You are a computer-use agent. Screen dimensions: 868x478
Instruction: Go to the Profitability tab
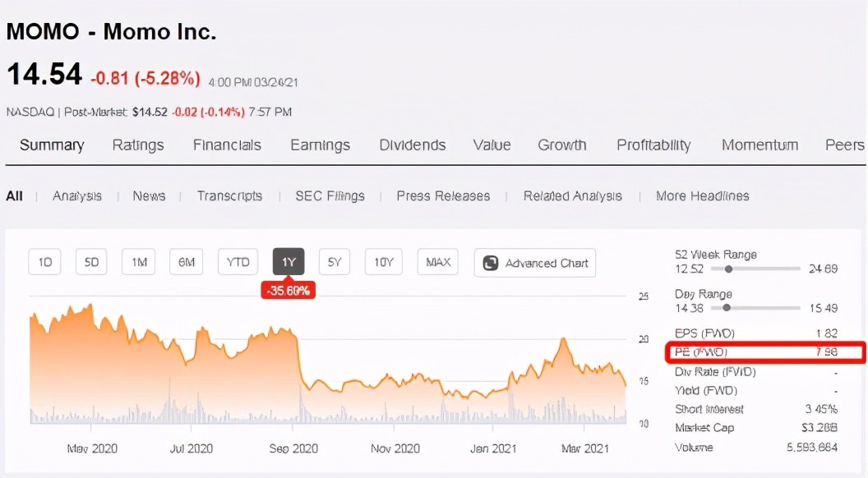(x=653, y=145)
